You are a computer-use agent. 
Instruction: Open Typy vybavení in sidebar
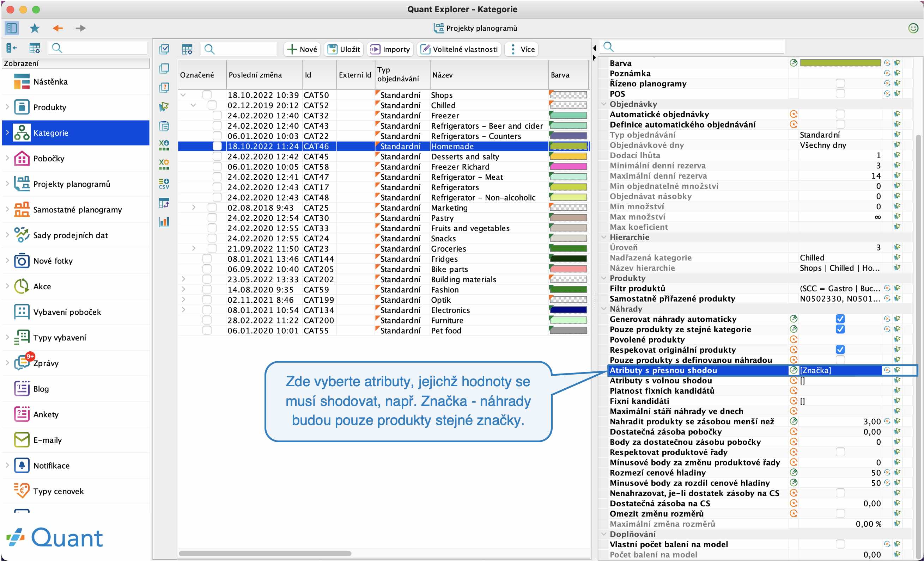[x=75, y=338]
